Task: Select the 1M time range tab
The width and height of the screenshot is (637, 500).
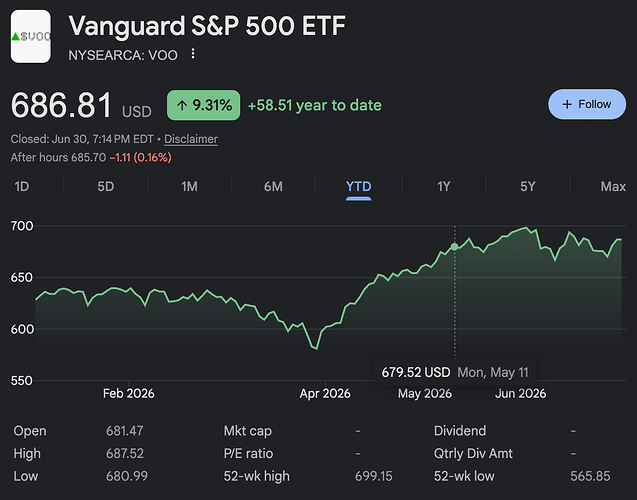Action: 189,186
